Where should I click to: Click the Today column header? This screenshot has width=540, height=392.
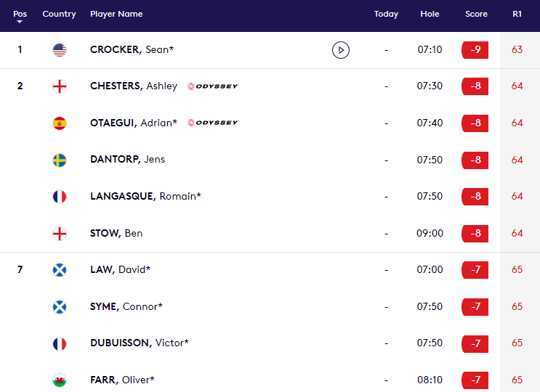tap(386, 14)
